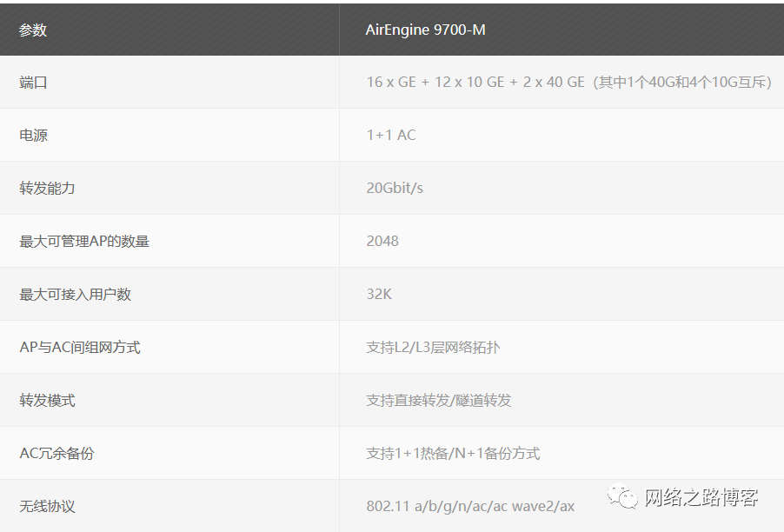
Task: Click the 支持直接转发/隧道转发 value
Action: click(x=438, y=401)
